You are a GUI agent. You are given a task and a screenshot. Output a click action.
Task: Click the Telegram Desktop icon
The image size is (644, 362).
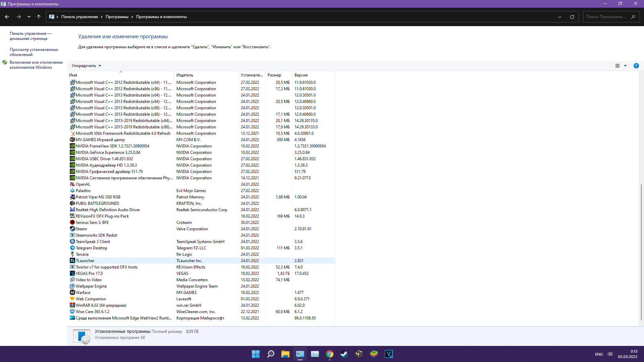[x=72, y=248]
